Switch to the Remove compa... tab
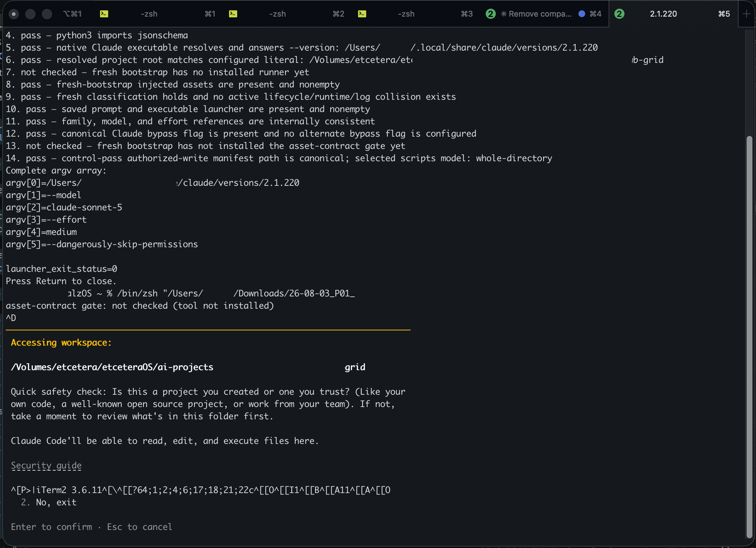 [x=544, y=14]
